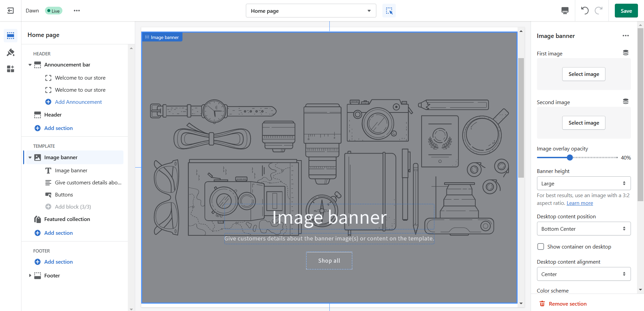This screenshot has height=311, width=644.
Task: Open the Theme settings brush icon
Action: (x=10, y=52)
